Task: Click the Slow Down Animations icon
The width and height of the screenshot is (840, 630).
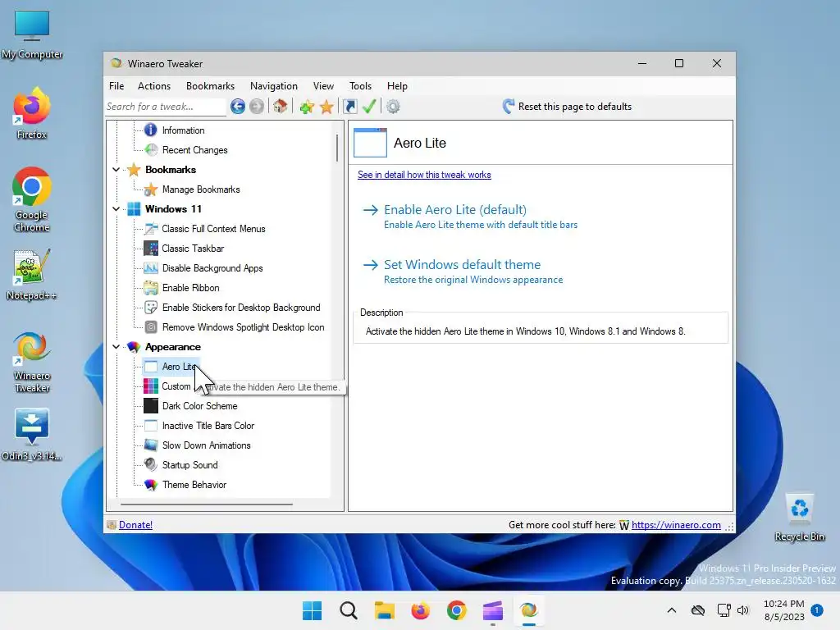Action: (x=151, y=445)
